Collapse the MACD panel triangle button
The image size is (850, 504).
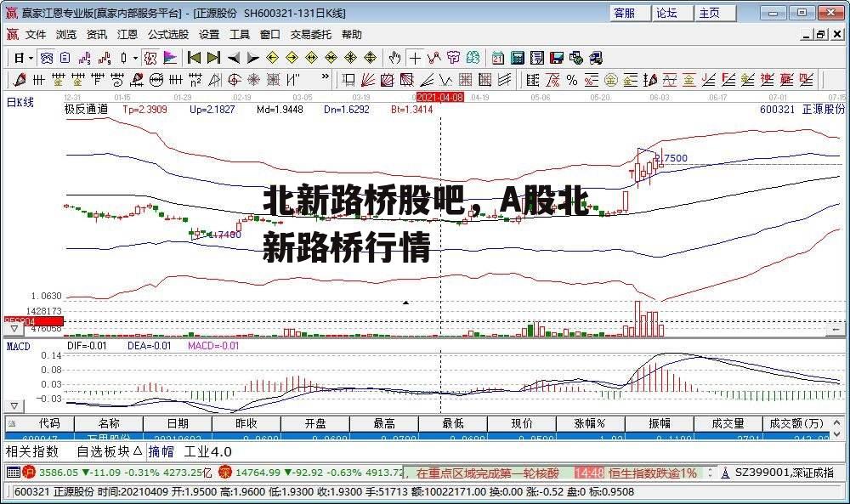click(x=14, y=405)
